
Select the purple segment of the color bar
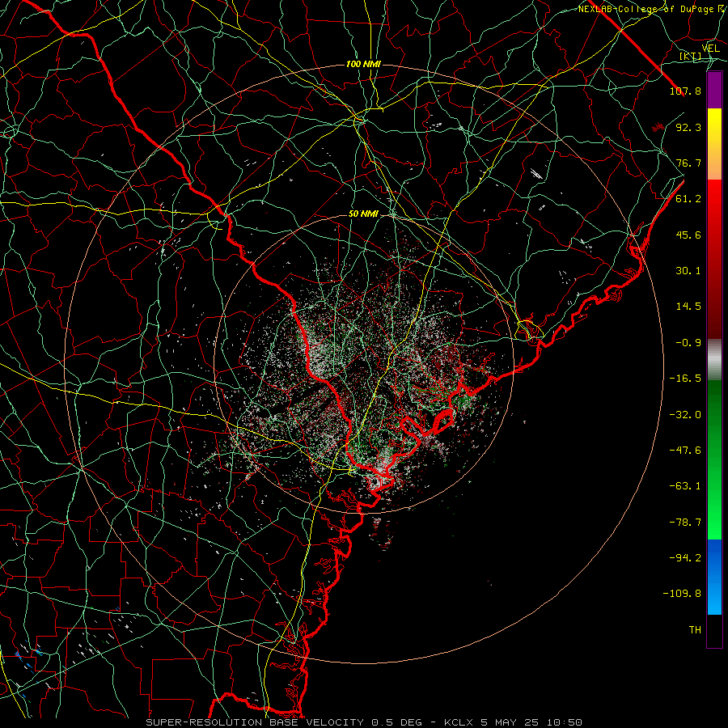[714, 90]
